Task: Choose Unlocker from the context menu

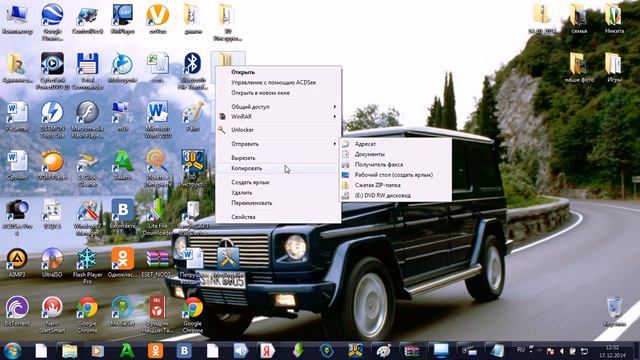Action: pyautogui.click(x=278, y=130)
